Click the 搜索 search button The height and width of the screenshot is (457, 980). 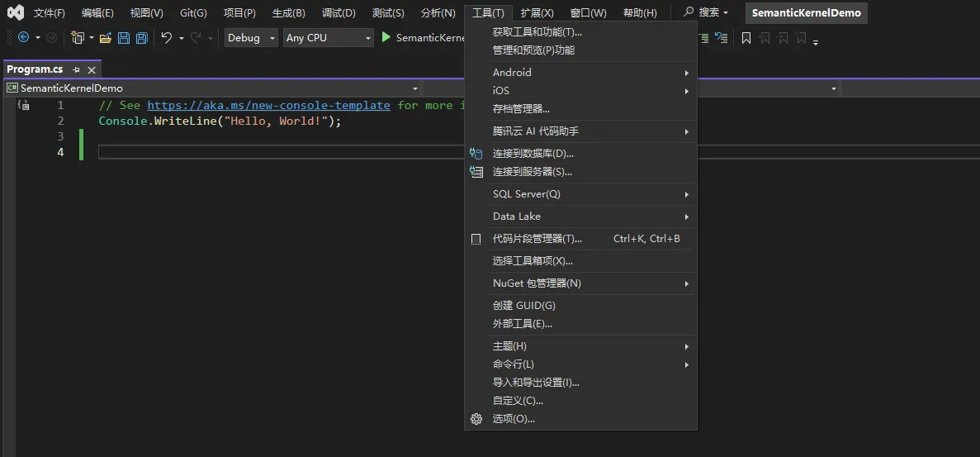coord(705,12)
